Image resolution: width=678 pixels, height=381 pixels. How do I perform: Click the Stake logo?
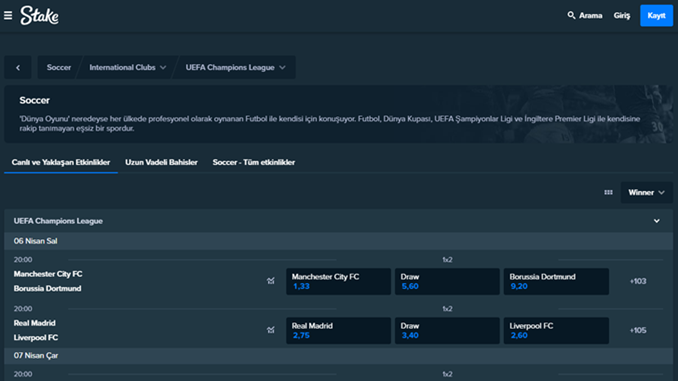pyautogui.click(x=39, y=16)
